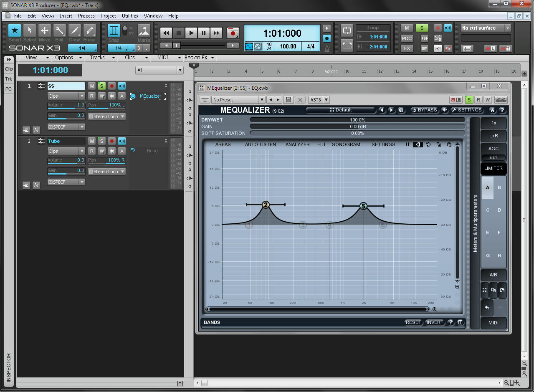Viewport: 534px width, 392px height.
Task: Open the File menu
Action: [18, 16]
